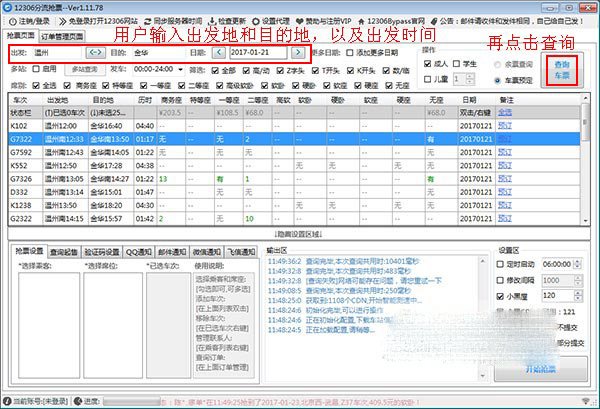The height and width of the screenshot is (409, 600).
Task: Open the date dropdown showing 2017-01-21
Action: [258, 51]
